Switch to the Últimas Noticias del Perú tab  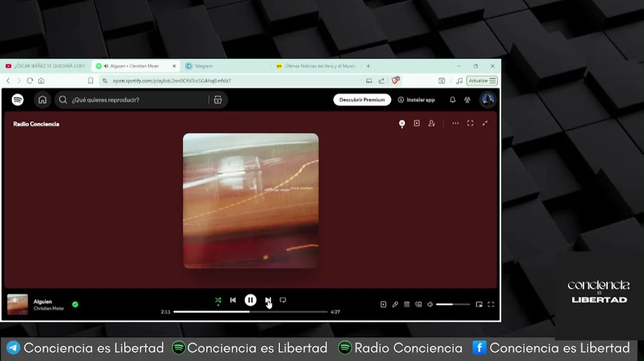click(x=316, y=66)
